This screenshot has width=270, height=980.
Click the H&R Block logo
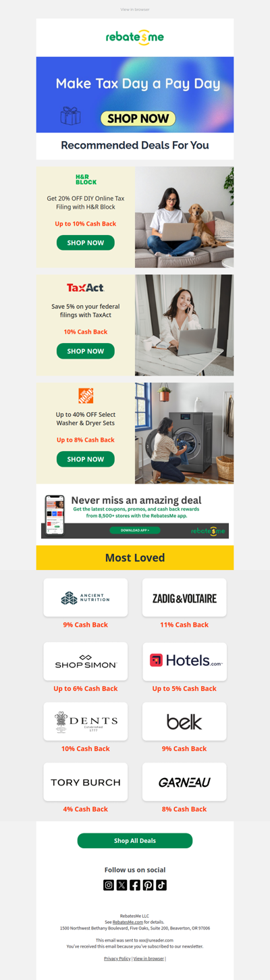click(x=86, y=180)
